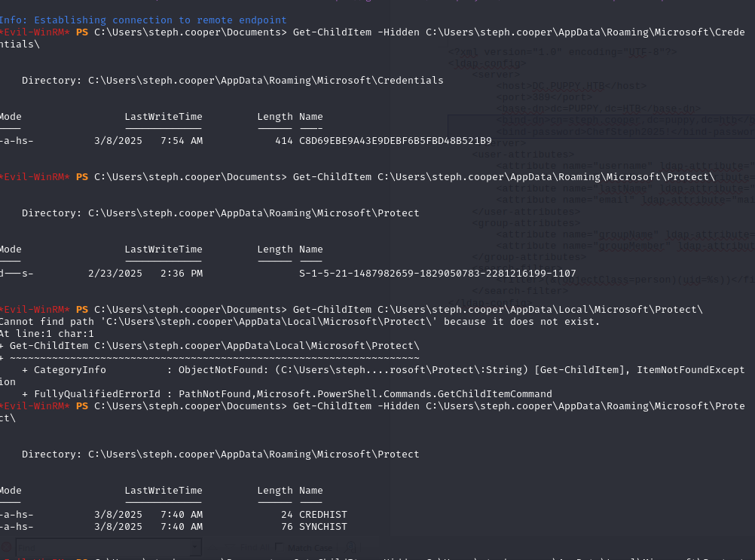
Task: Click the mode 'd---s-' of SID folder
Action: pos(17,274)
